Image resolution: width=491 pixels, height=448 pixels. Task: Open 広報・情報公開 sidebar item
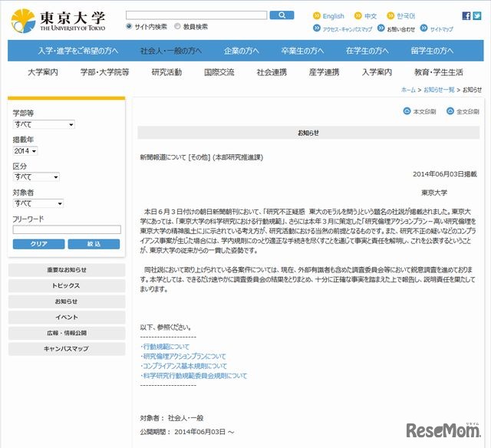pyautogui.click(x=67, y=333)
